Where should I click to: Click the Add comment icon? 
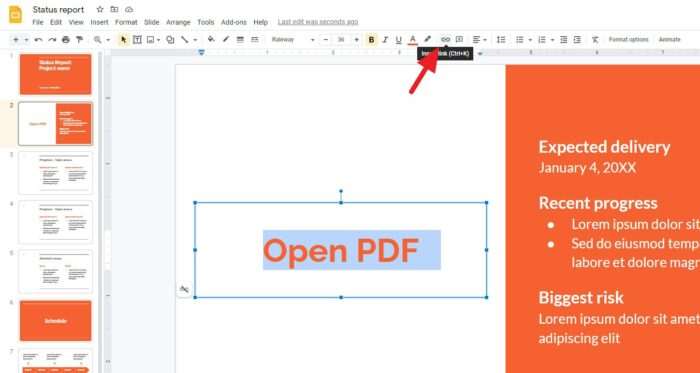coord(459,40)
